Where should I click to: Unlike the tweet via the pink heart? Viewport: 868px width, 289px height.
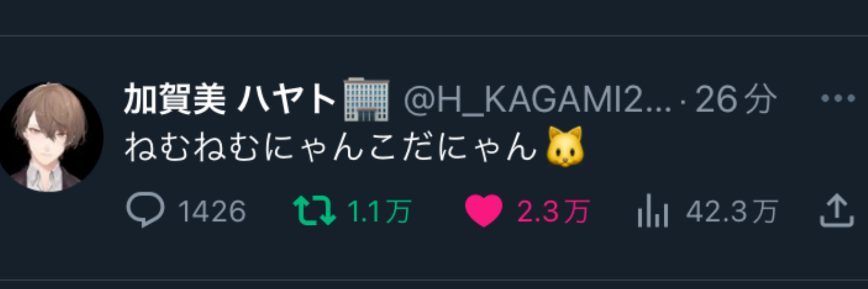pos(484,212)
